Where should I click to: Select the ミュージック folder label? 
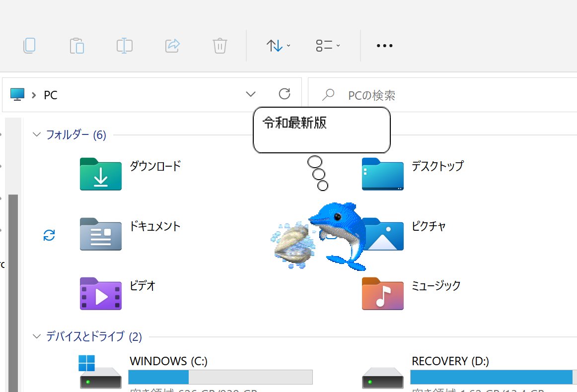[436, 286]
